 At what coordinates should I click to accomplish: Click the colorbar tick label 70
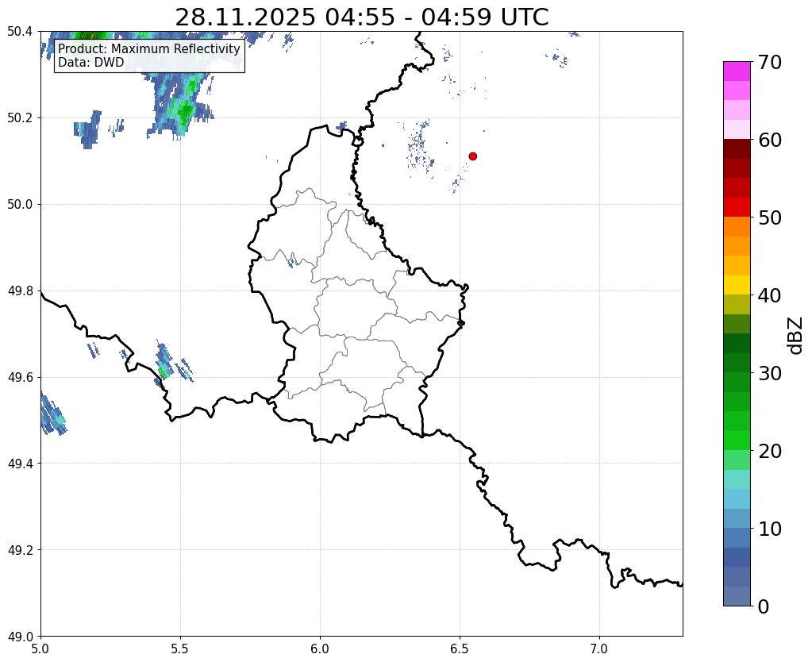point(770,62)
